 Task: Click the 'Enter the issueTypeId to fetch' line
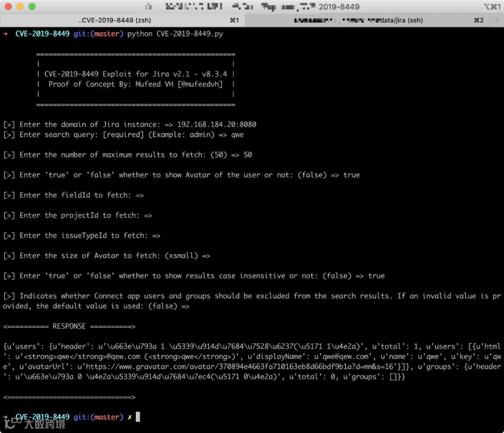click(82, 235)
